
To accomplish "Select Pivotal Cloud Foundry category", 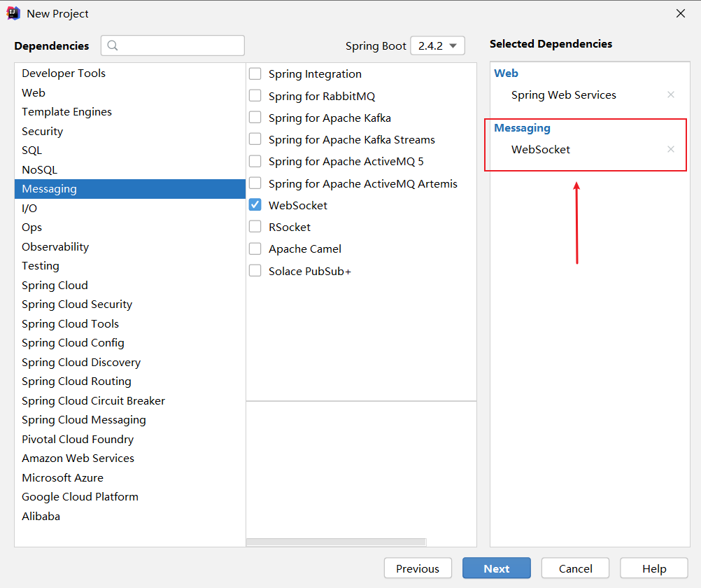I will point(129,439).
